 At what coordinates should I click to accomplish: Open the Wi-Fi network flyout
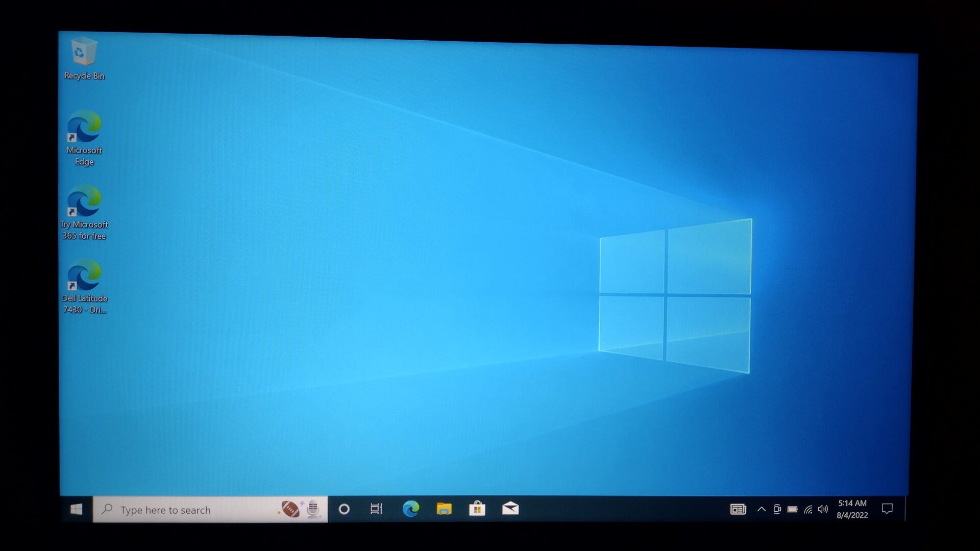point(808,509)
